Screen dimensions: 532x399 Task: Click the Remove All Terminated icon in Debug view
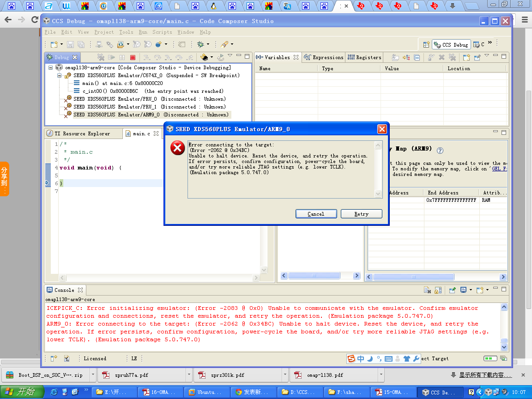click(101, 57)
